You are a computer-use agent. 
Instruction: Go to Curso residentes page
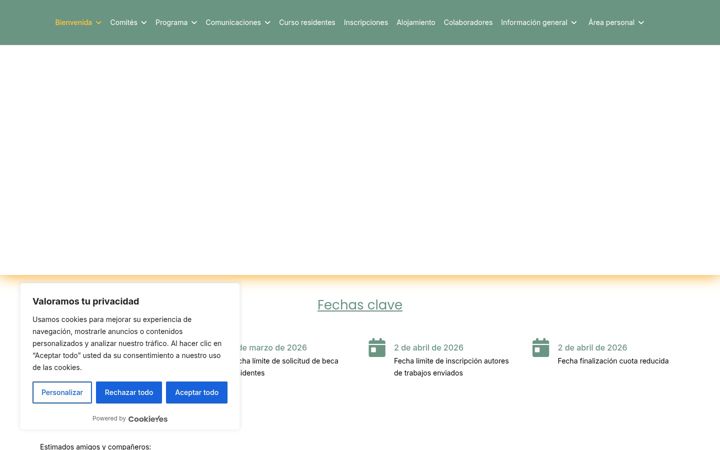[x=307, y=22]
